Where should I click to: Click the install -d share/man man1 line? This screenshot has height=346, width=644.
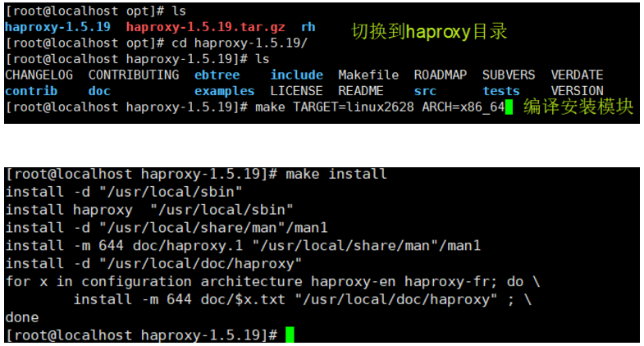(167, 228)
